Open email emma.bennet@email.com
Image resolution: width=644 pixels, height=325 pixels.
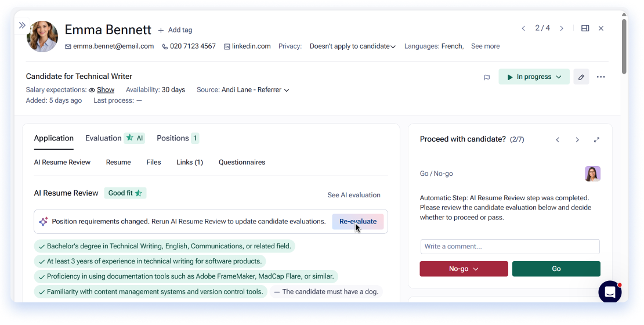[x=109, y=46]
